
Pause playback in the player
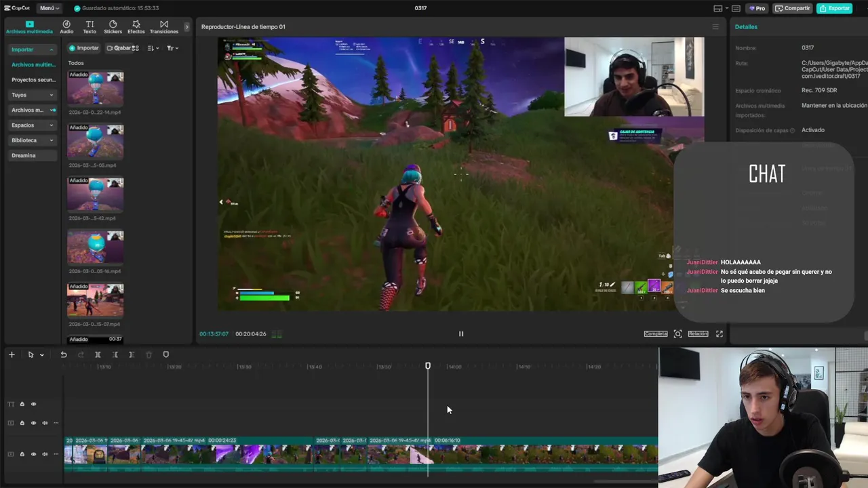(461, 333)
